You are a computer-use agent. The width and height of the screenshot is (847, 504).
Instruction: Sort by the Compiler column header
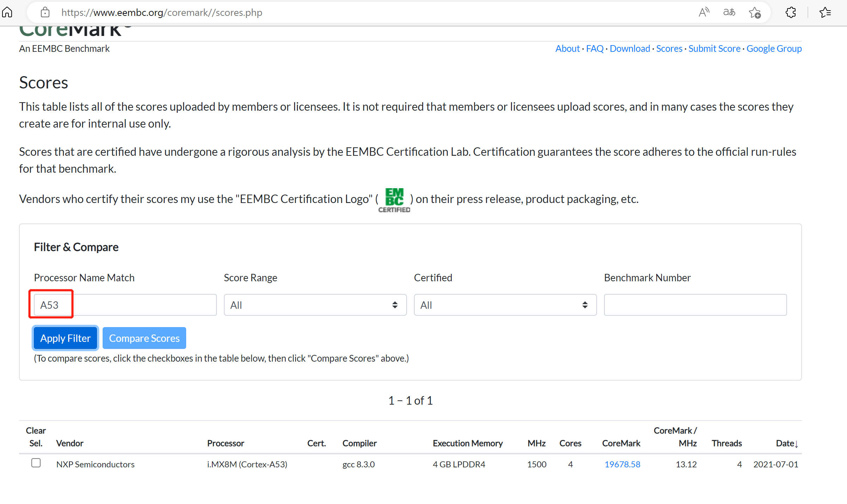coord(359,443)
